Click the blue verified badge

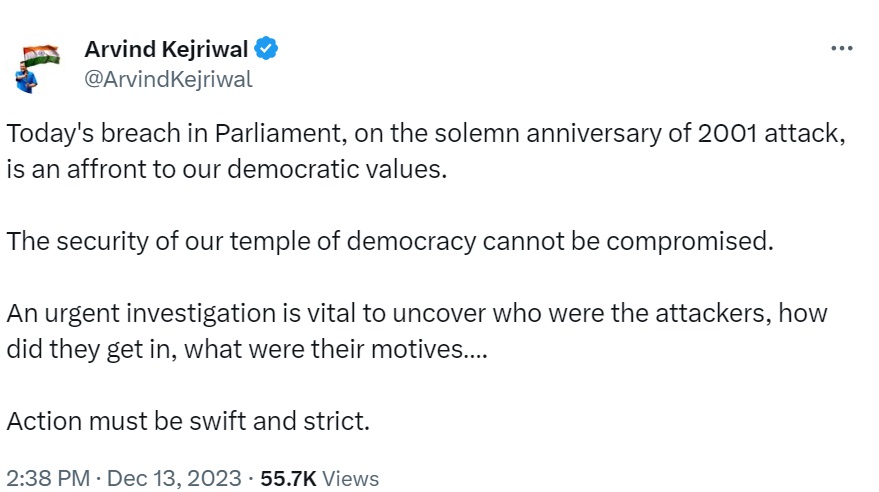pos(267,48)
